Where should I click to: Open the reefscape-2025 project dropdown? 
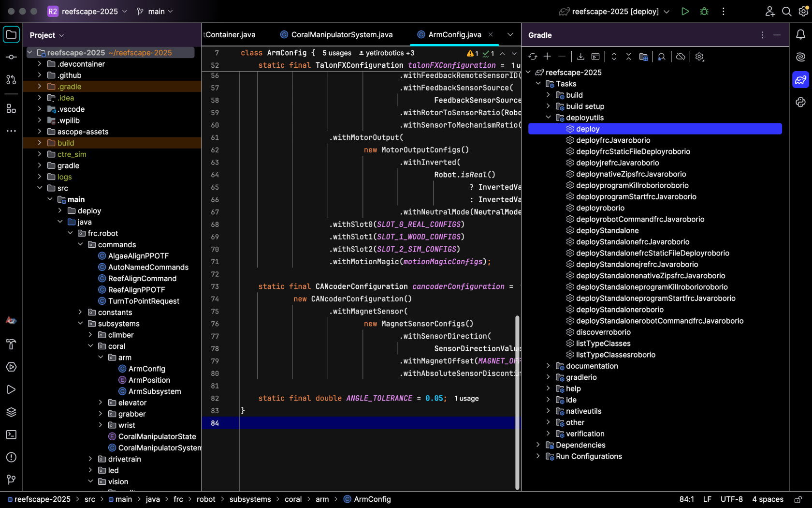tap(87, 11)
